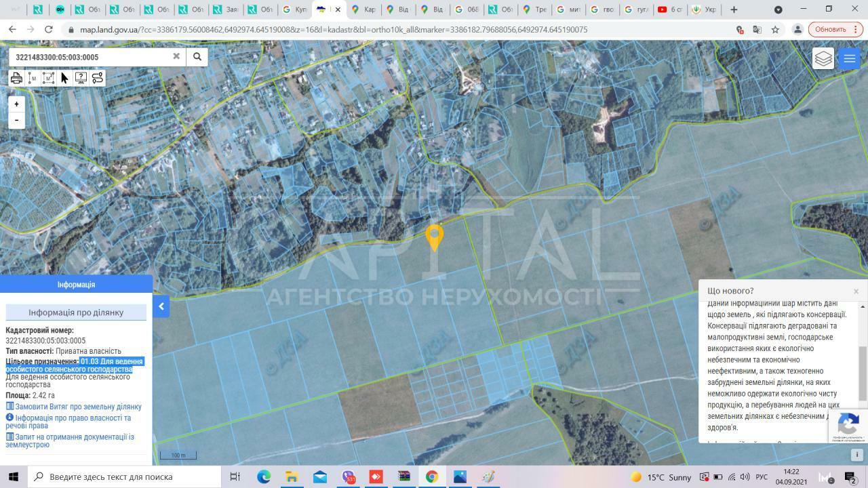The image size is (868, 488).
Task: Open the map layers switcher
Action: point(823,58)
